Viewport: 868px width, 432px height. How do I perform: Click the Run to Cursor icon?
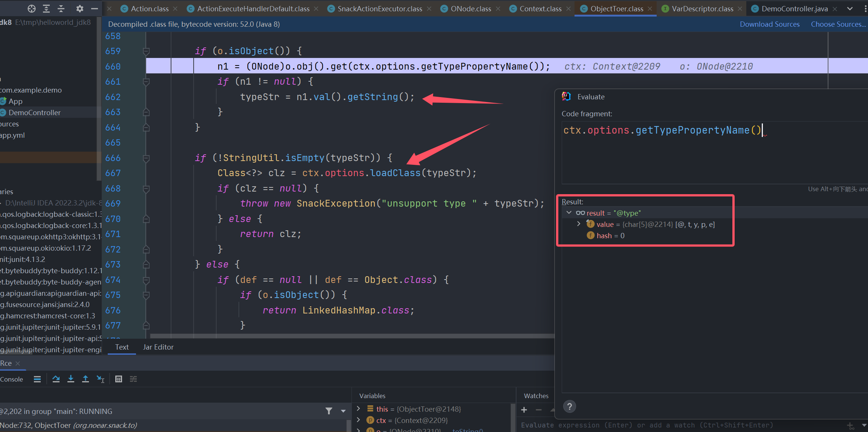[x=100, y=379]
